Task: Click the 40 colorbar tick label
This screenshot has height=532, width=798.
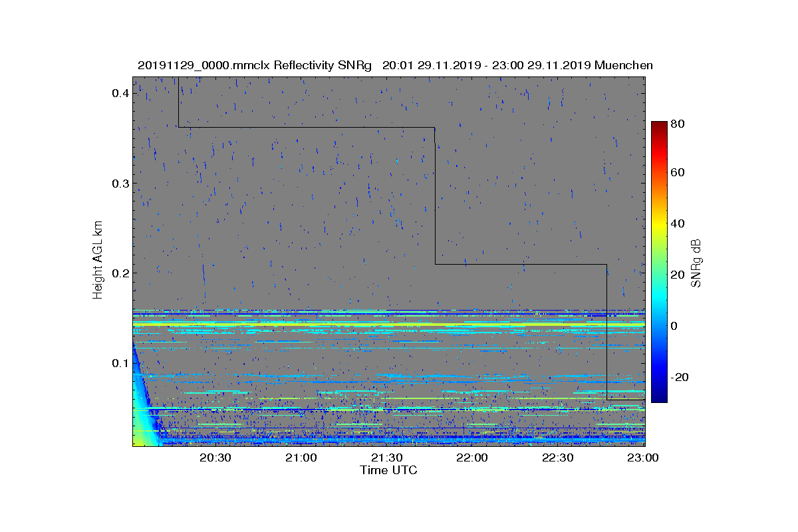Action: (677, 223)
